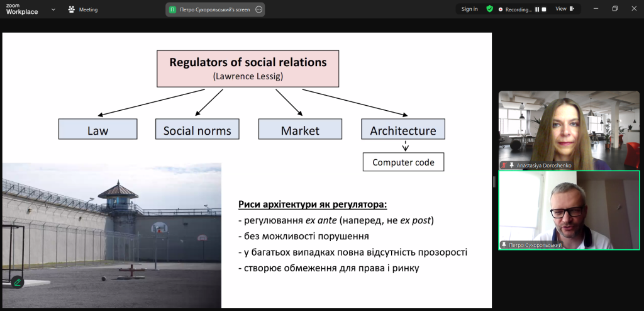The image size is (644, 311).
Task: Select Петро Сухорольський's video thumbnail
Action: click(569, 210)
